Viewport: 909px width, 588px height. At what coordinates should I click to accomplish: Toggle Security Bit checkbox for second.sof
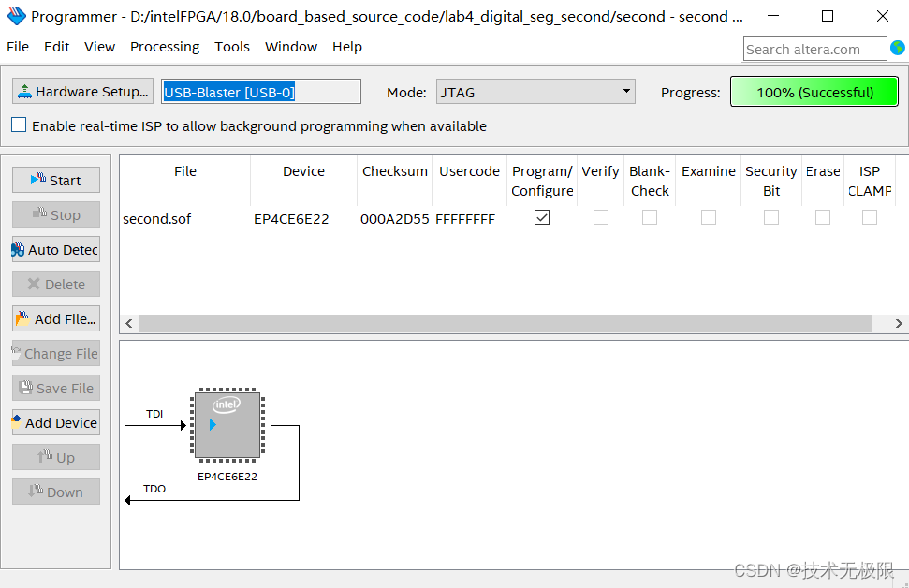[x=771, y=217]
